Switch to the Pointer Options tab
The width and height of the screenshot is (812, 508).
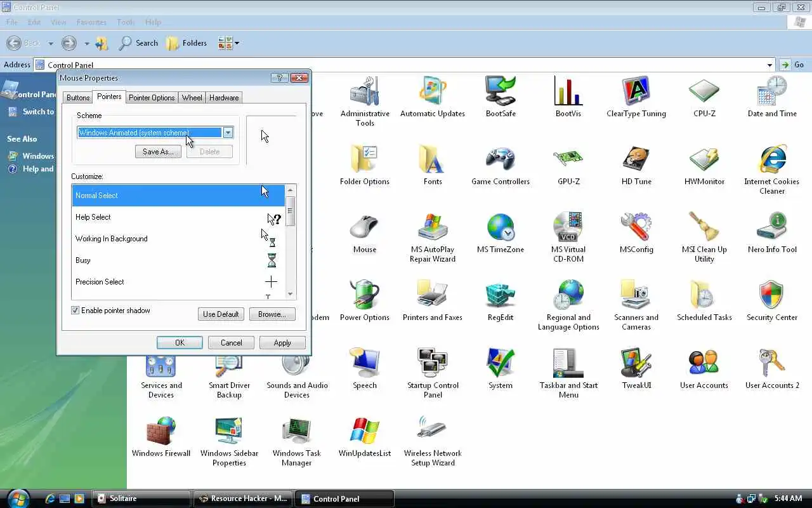[x=152, y=98]
